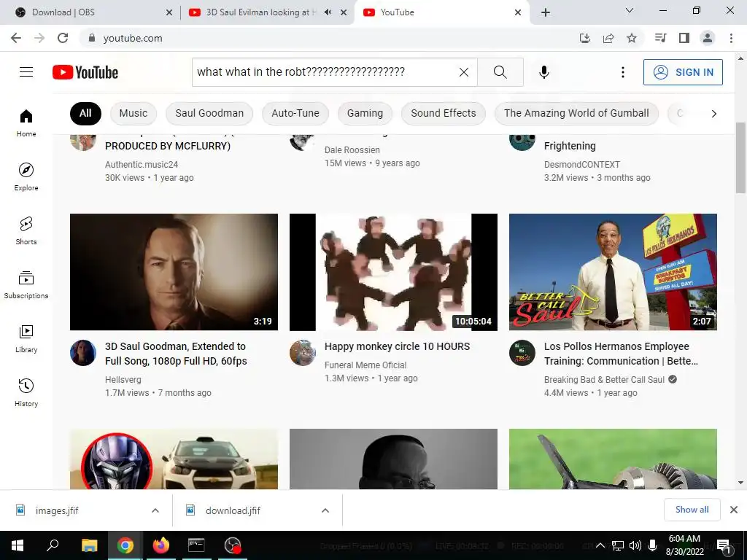Show hidden system tray icons
The height and width of the screenshot is (560, 747).
[x=600, y=545]
